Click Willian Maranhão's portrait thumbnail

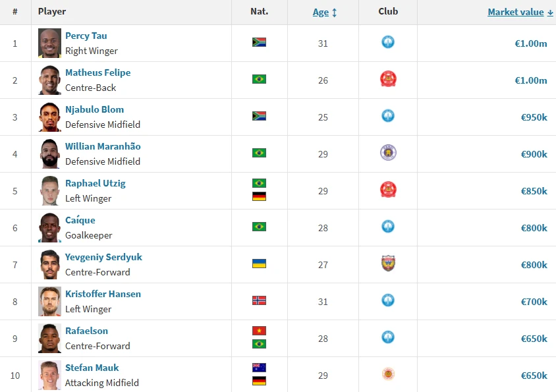pyautogui.click(x=50, y=154)
